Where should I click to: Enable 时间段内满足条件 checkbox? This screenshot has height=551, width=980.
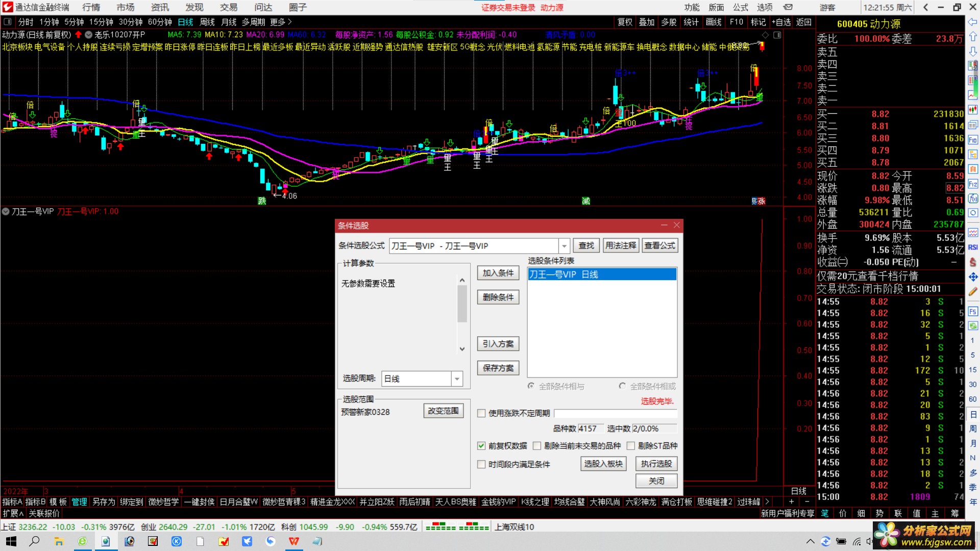[x=481, y=464]
